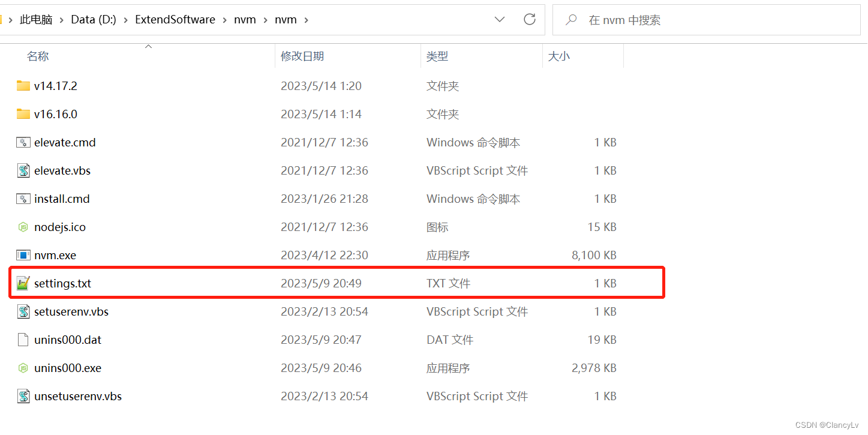Select the unins000.dat file icon

coord(23,340)
